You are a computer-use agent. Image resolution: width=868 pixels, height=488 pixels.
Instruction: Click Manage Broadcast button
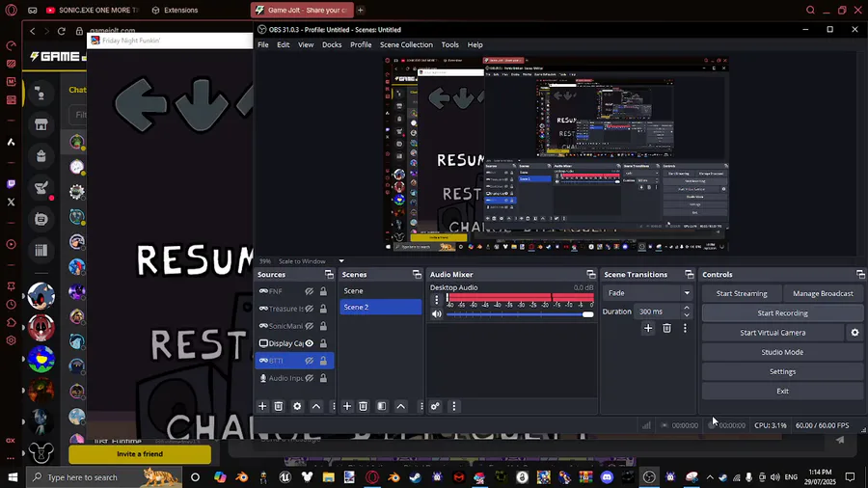(x=824, y=294)
